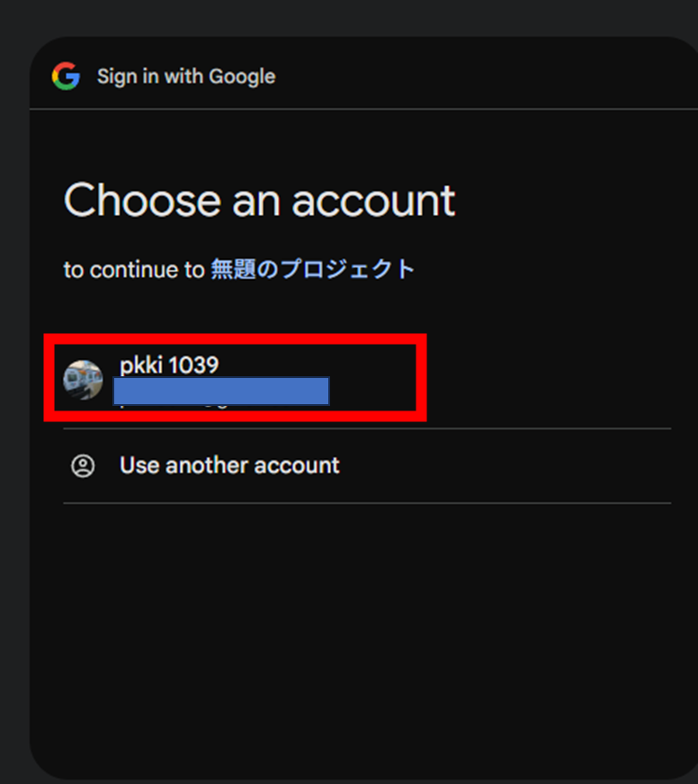Click the Sign in with Google header text
Screen dimensions: 698x784
pos(186,77)
